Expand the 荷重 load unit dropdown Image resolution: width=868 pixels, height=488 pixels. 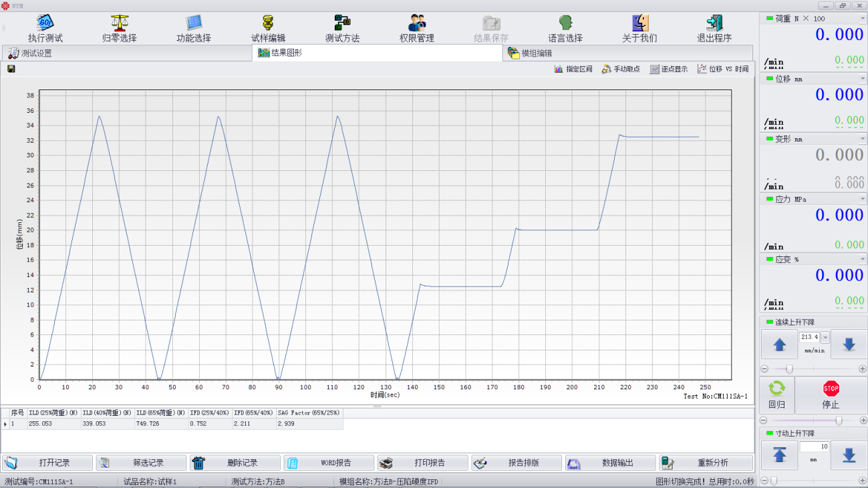click(x=862, y=19)
